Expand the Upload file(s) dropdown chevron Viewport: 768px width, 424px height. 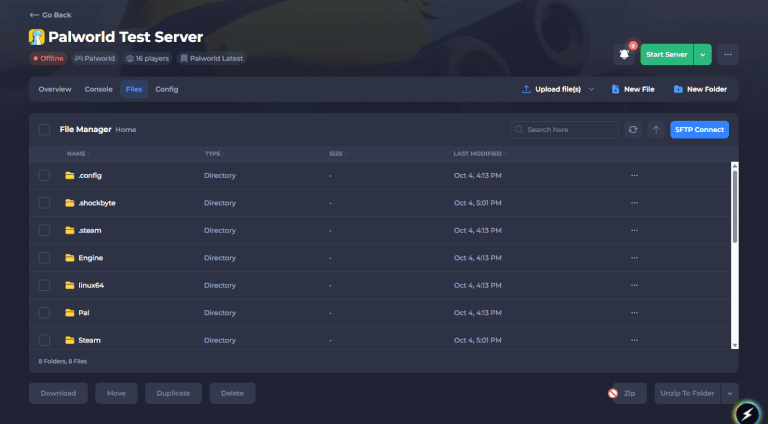591,89
